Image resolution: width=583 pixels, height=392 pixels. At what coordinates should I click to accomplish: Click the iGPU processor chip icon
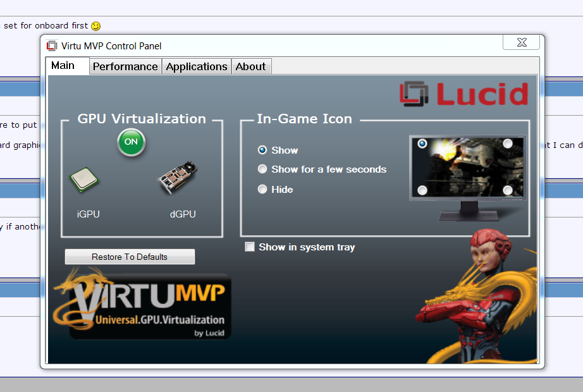click(x=84, y=180)
